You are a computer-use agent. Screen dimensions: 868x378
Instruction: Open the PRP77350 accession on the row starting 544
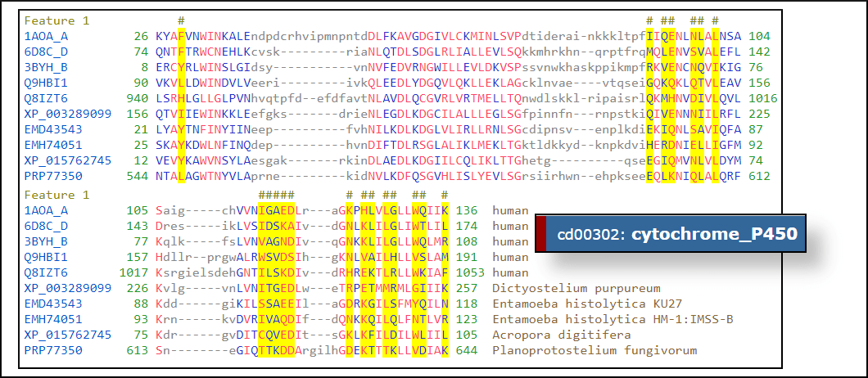tap(54, 177)
